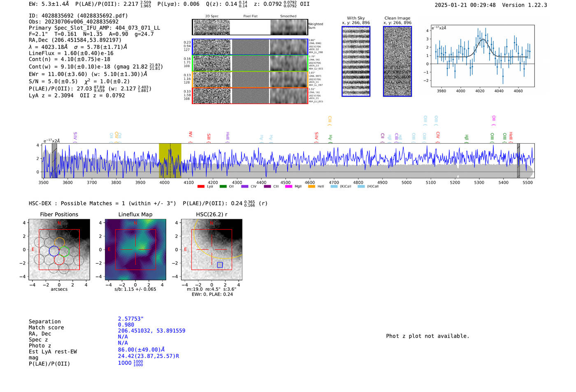
Task: Click the ID 4028835692 text line
Action: tap(78, 16)
